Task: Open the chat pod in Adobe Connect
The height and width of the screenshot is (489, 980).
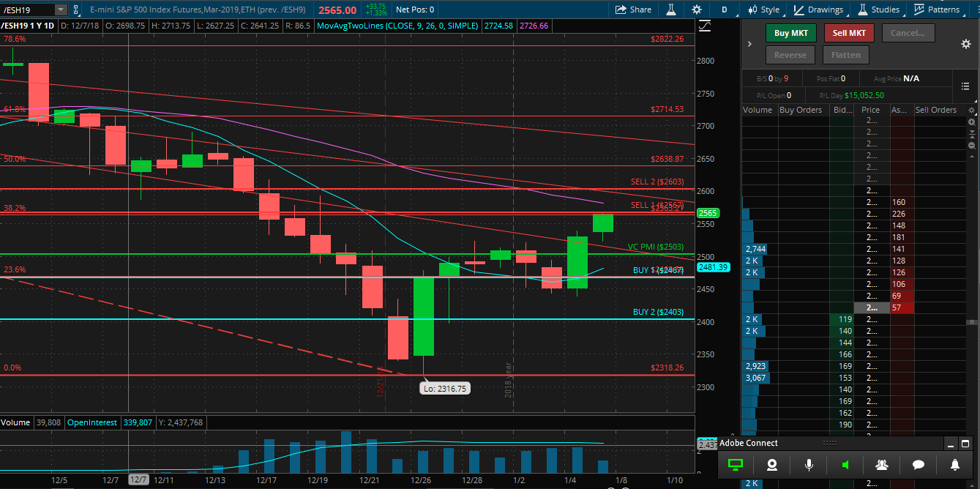Action: coord(919,464)
